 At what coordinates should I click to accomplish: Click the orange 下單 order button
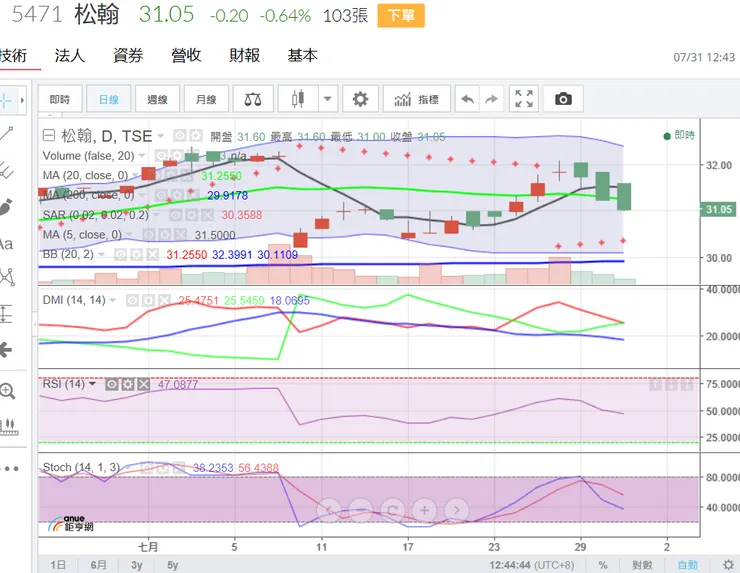pos(401,16)
